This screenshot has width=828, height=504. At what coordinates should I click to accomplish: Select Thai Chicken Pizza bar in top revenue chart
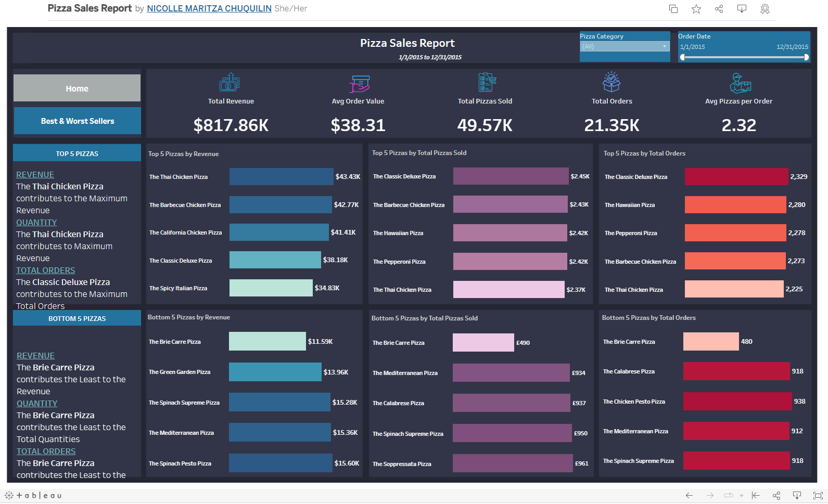coord(281,177)
